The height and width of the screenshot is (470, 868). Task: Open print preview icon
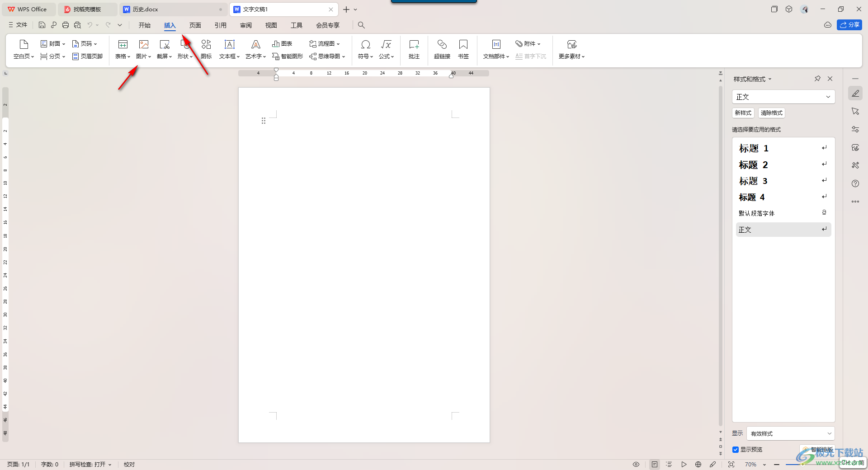(x=77, y=25)
